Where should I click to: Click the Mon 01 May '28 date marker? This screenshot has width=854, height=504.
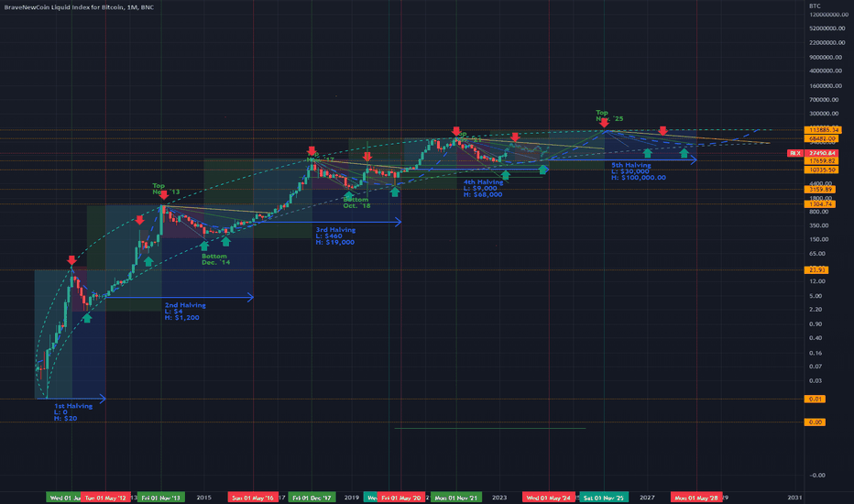pyautogui.click(x=696, y=498)
